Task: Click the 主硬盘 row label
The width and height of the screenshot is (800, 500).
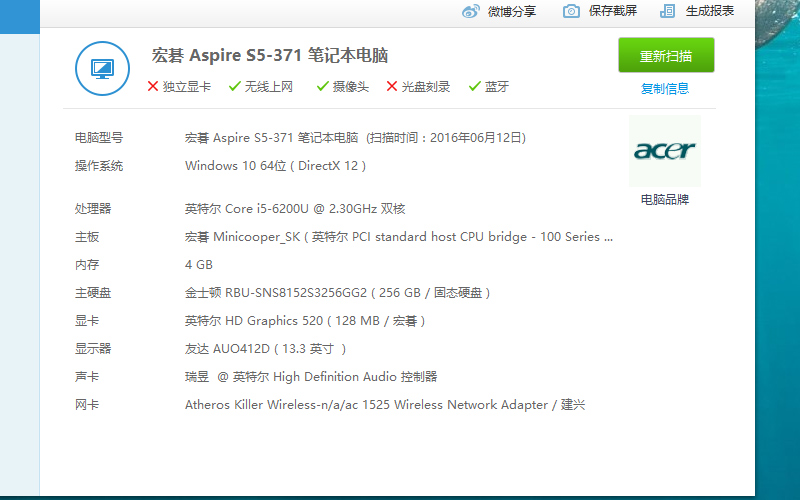Action: [x=93, y=293]
